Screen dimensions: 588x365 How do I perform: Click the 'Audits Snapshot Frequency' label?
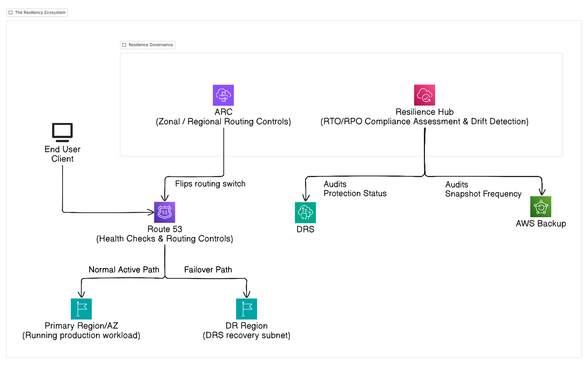point(483,189)
